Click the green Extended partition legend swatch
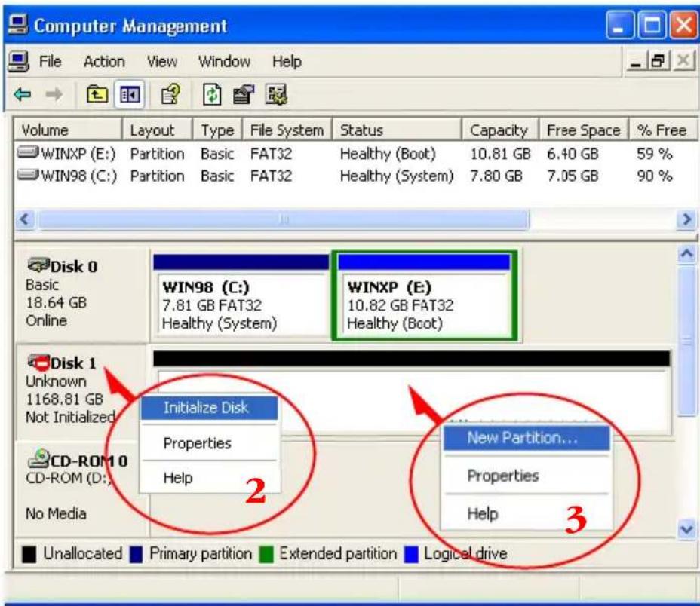This screenshot has height=606, width=700. (x=266, y=555)
